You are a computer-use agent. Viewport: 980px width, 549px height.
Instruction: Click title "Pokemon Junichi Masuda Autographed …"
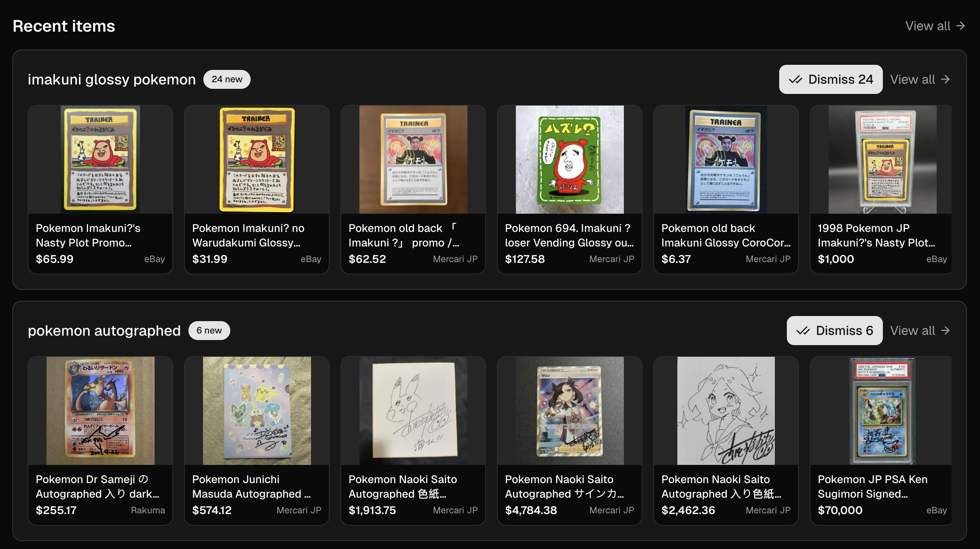click(x=251, y=486)
